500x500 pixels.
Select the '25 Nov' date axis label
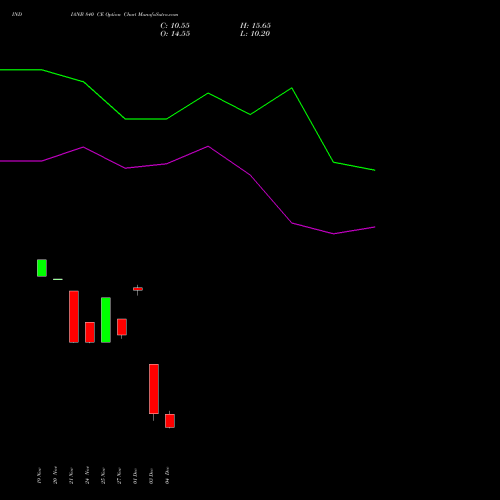103,476
